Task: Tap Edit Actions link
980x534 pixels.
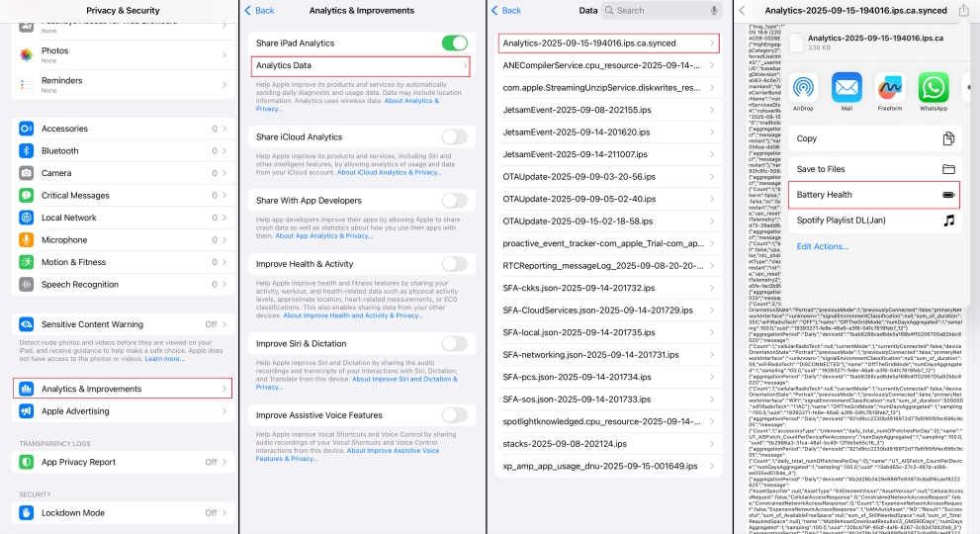Action: pos(823,246)
